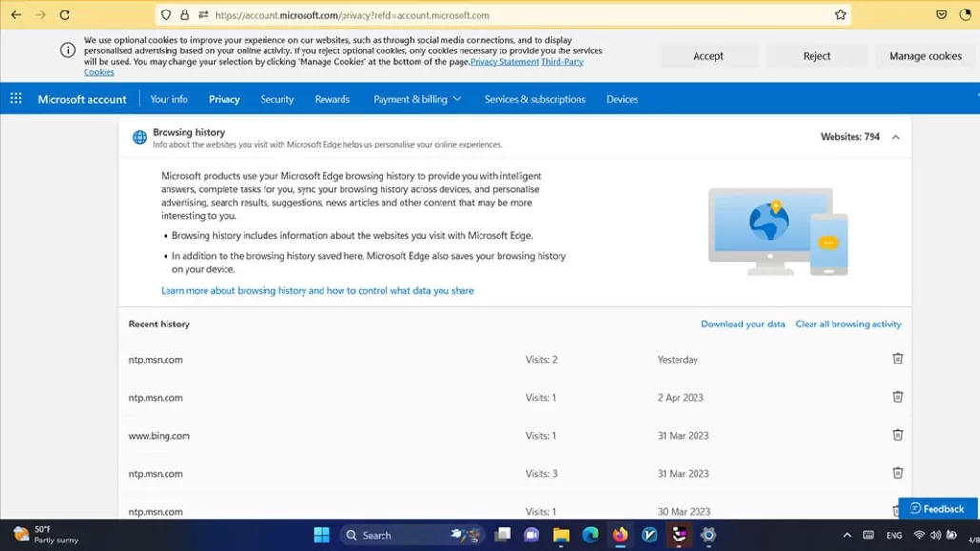The width and height of the screenshot is (980, 551).
Task: Click Clear all browsing activity
Action: point(849,324)
